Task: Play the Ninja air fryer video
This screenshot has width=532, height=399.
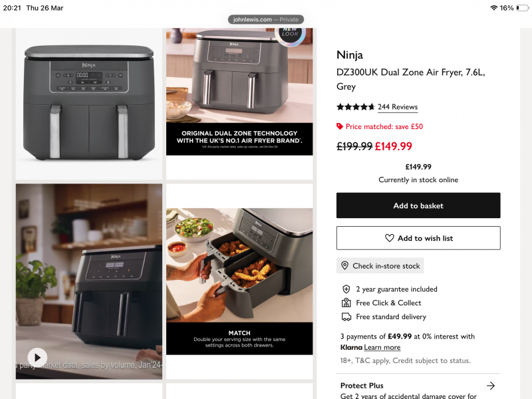Action: pyautogui.click(x=37, y=357)
